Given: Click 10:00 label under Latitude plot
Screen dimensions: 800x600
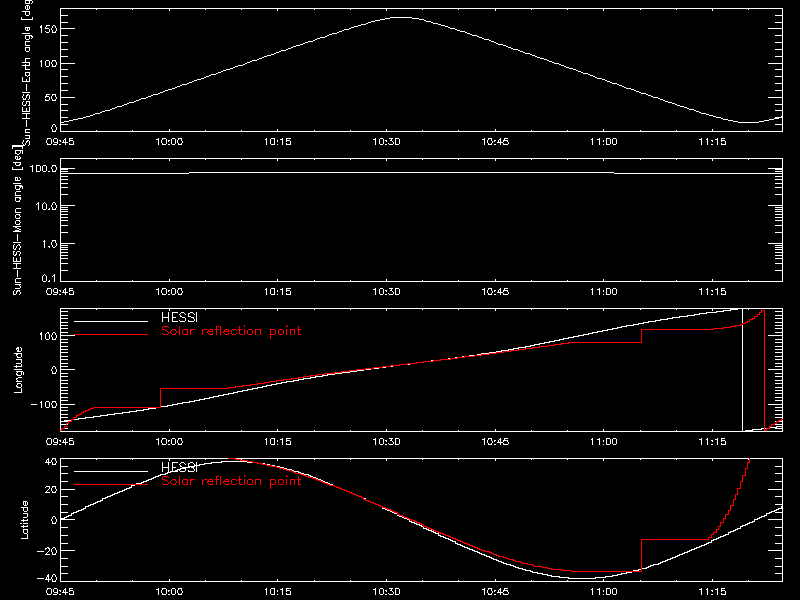Looking at the screenshot, I should 169,592.
